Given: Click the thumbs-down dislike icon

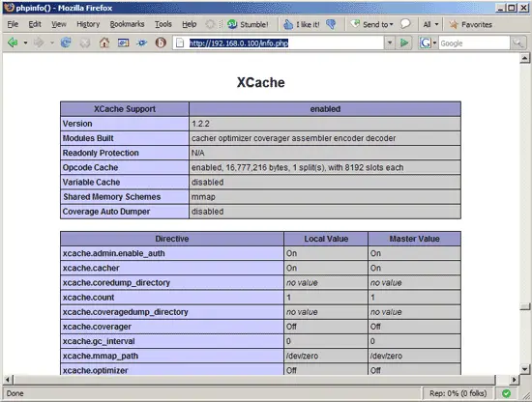Looking at the screenshot, I should 331,24.
